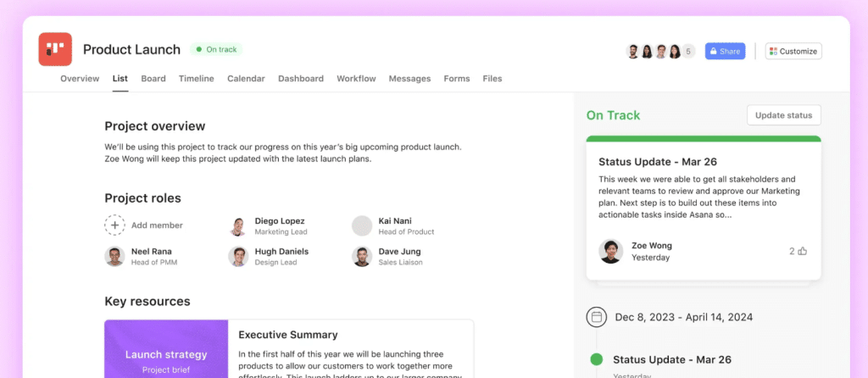
Task: Click Kai Nani's blank grey avatar
Action: 362,225
